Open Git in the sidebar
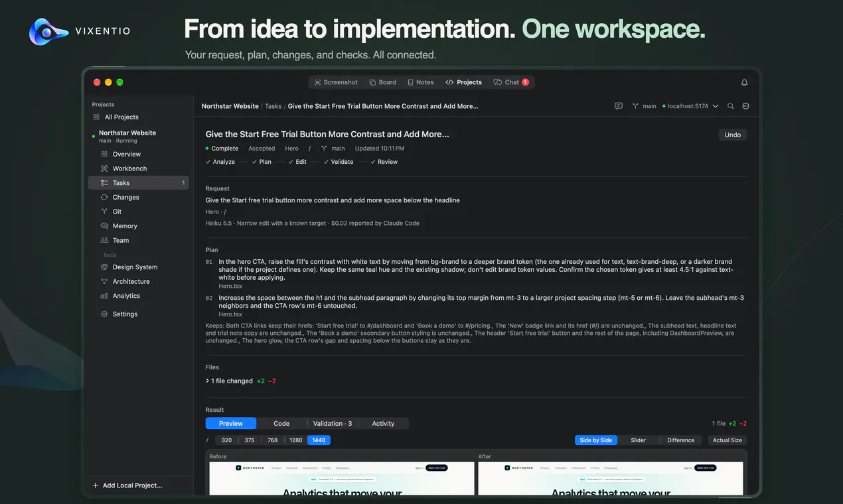 click(x=138, y=212)
